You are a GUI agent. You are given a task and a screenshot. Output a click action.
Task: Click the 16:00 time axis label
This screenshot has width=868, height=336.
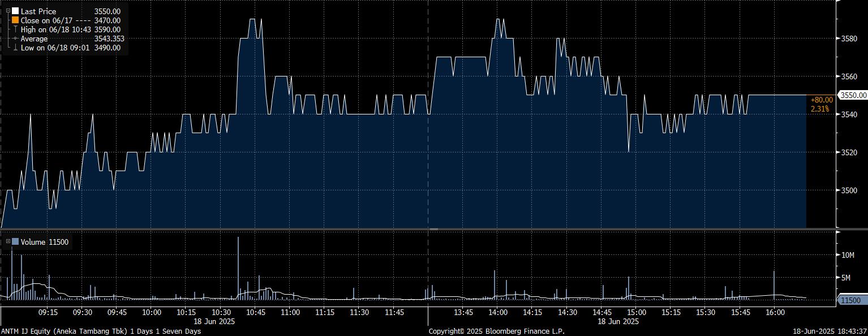pyautogui.click(x=774, y=312)
